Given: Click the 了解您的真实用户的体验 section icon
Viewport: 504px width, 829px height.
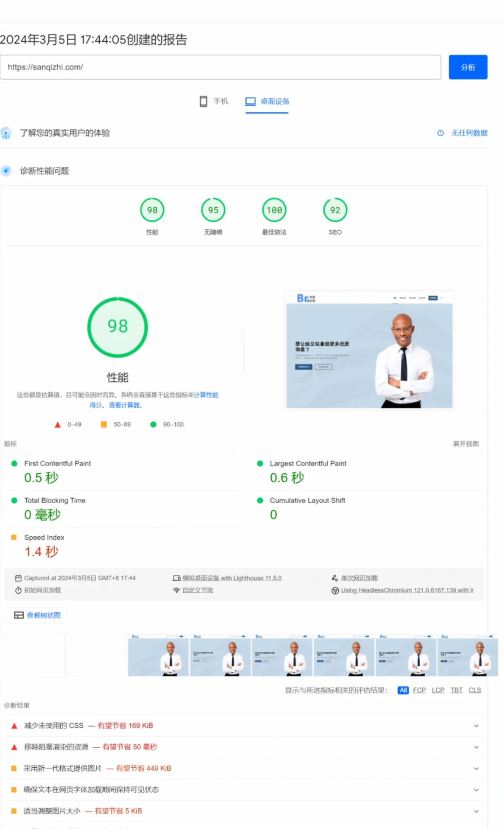Looking at the screenshot, I should click(6, 133).
